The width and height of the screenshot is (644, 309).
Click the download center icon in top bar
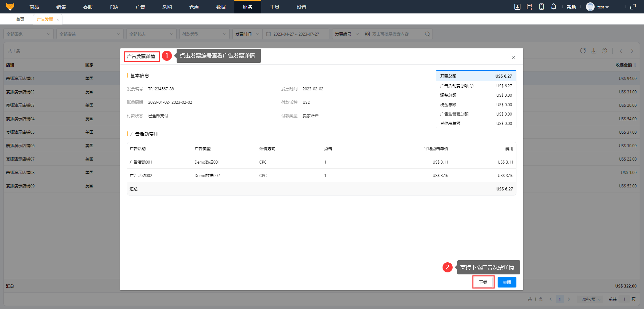coord(517,7)
